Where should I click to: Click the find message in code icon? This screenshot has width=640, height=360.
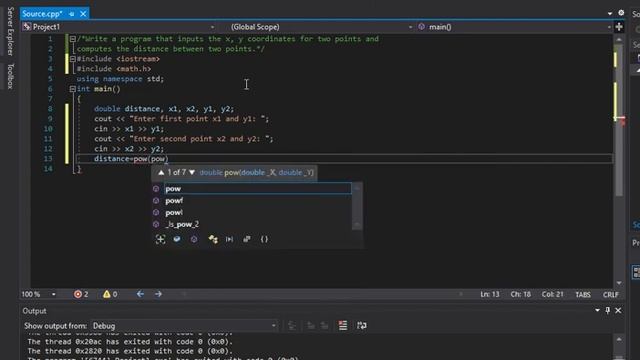[292, 325]
